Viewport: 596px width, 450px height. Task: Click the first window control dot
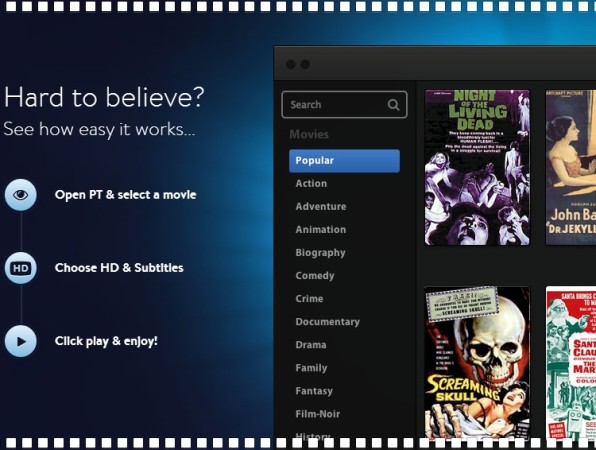click(291, 64)
